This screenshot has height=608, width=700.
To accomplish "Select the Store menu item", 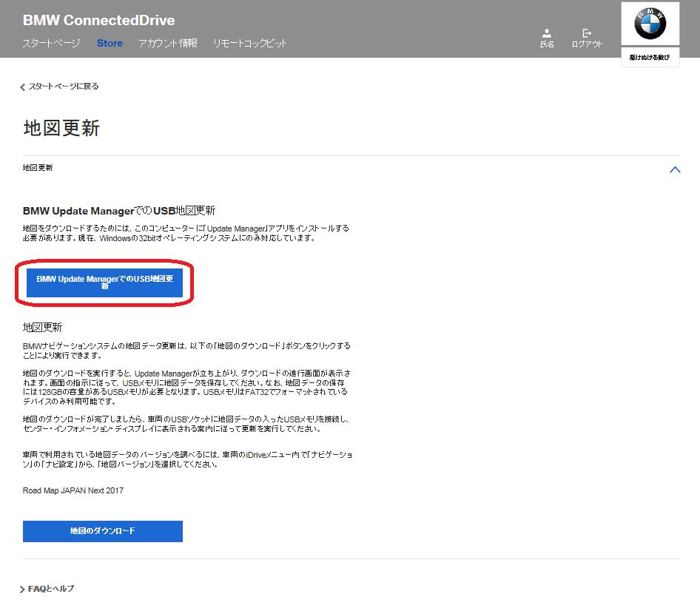I will tap(110, 44).
